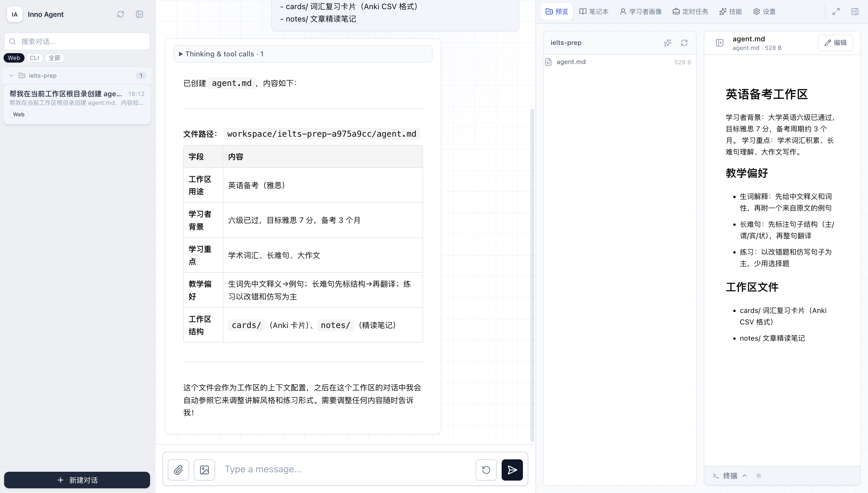Click the file path workspace/ielts-prep-a975a9cc/agent.md
Image resolution: width=868 pixels, height=493 pixels.
[321, 134]
